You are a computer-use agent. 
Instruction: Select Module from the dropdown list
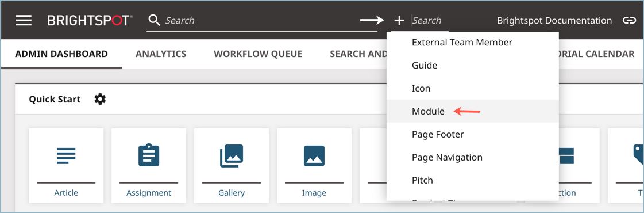tap(473, 111)
